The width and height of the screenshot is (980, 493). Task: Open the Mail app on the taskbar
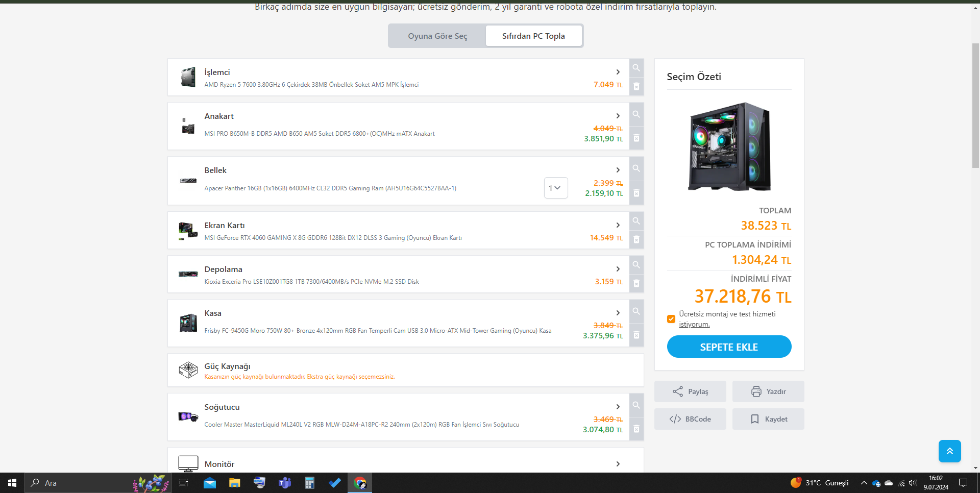click(x=209, y=483)
